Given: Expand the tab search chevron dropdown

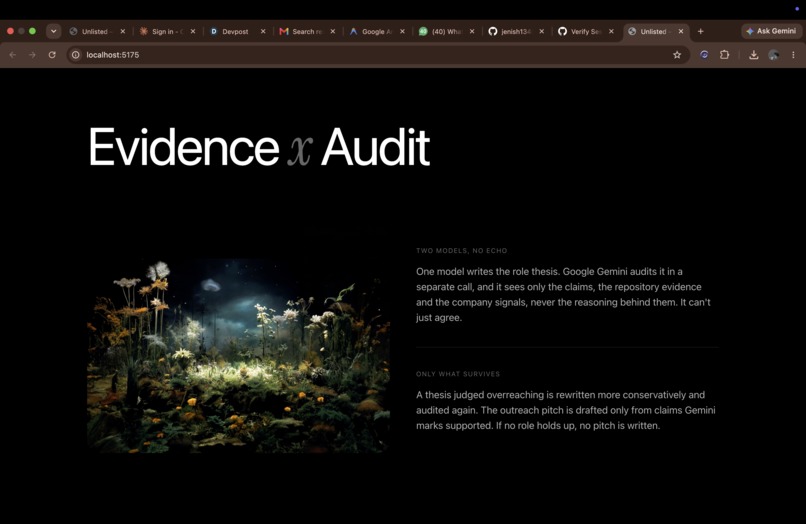Looking at the screenshot, I should click(53, 31).
